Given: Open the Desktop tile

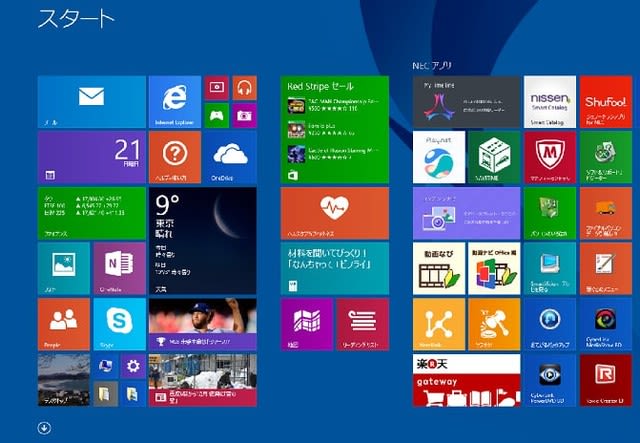Looking at the screenshot, I should tap(64, 380).
